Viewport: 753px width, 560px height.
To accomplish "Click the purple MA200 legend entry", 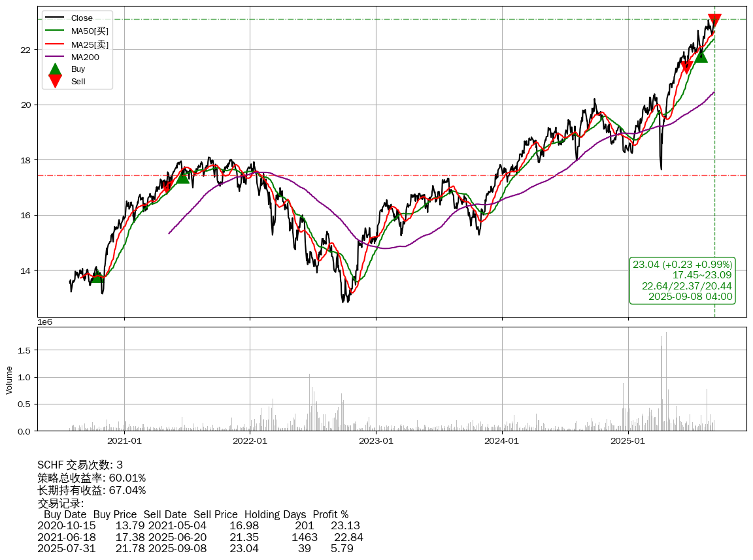I will (x=85, y=57).
